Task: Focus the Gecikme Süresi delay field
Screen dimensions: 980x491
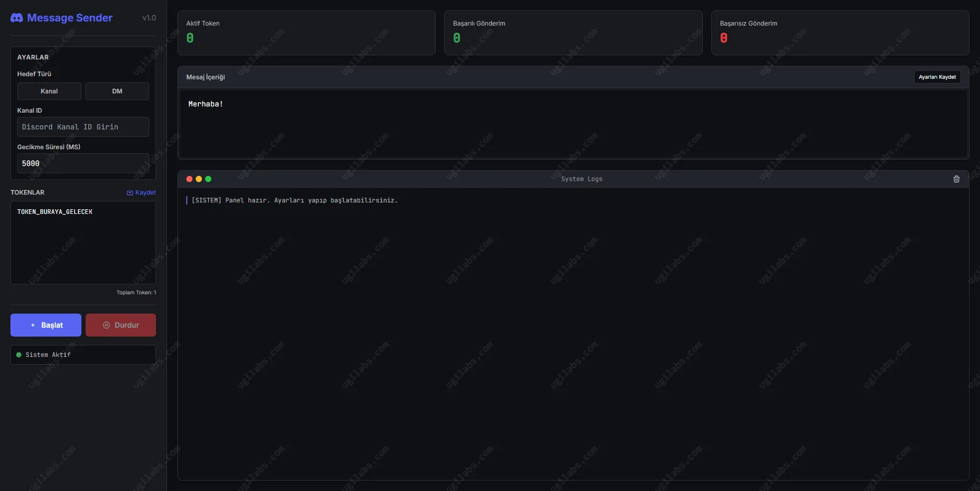Action: click(83, 163)
